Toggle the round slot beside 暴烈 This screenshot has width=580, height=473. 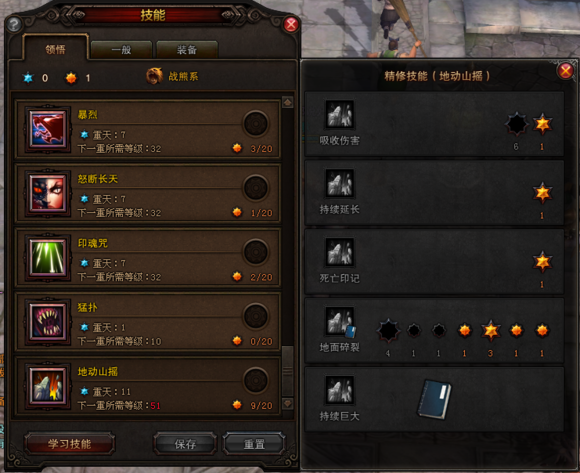pos(256,124)
